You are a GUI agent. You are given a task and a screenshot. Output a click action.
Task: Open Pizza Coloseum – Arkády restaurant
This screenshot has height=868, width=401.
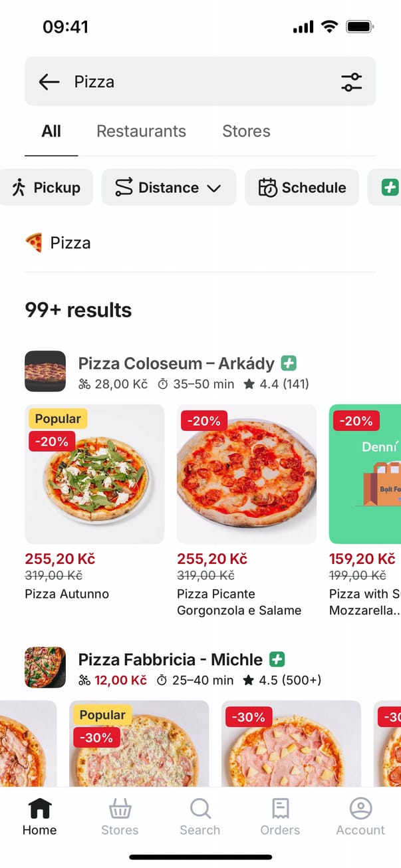[176, 364]
